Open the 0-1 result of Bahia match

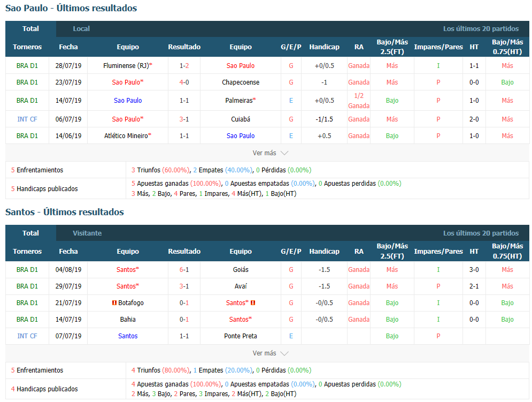click(184, 320)
